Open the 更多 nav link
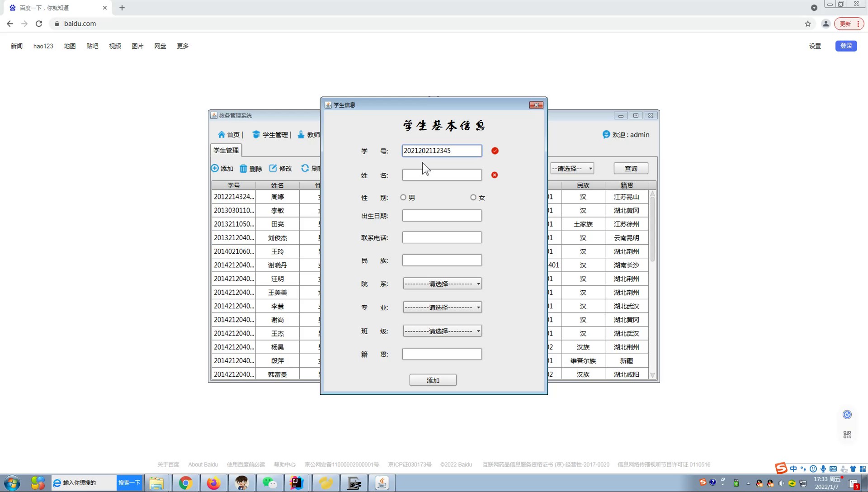Screen dimensions: 868x492 coord(183,46)
